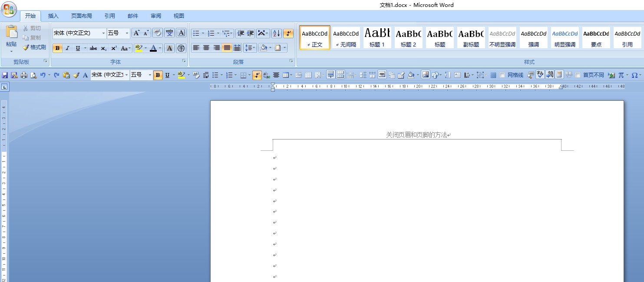644x282 pixels.
Task: Open the 页面布局 tab
Action: click(x=81, y=16)
